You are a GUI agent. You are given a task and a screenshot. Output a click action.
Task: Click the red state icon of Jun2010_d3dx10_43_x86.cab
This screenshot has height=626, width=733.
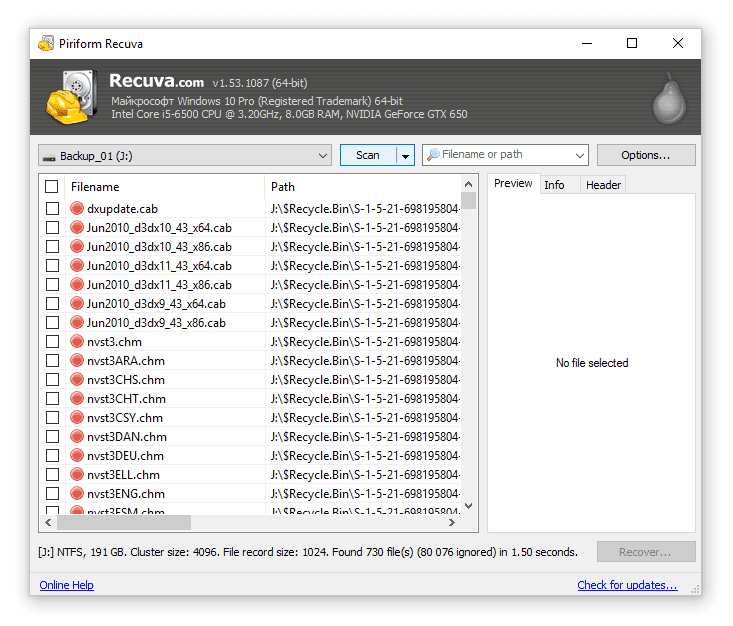[77, 246]
